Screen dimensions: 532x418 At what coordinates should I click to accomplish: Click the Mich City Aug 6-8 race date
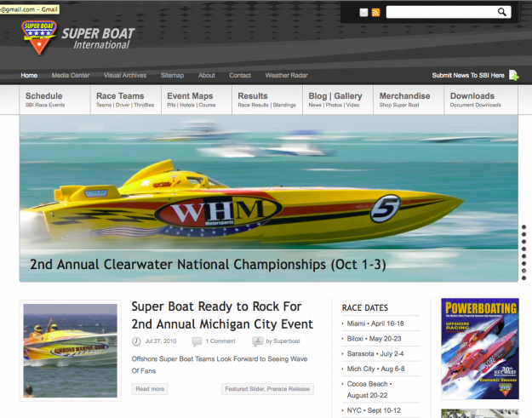375,369
